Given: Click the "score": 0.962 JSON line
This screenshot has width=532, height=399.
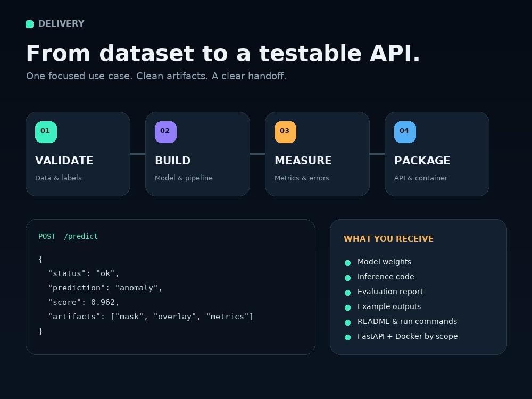Looking at the screenshot, I should 84,302.
